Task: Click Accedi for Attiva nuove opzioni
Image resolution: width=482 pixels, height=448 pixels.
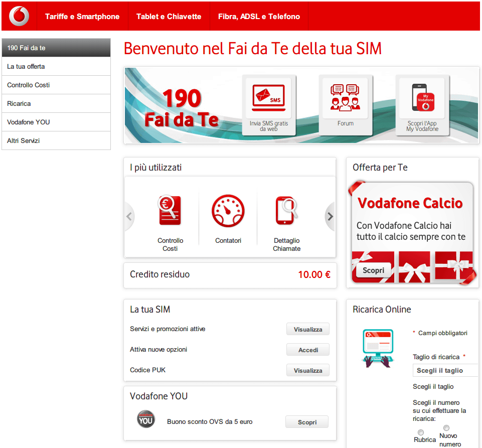Action: 307,350
